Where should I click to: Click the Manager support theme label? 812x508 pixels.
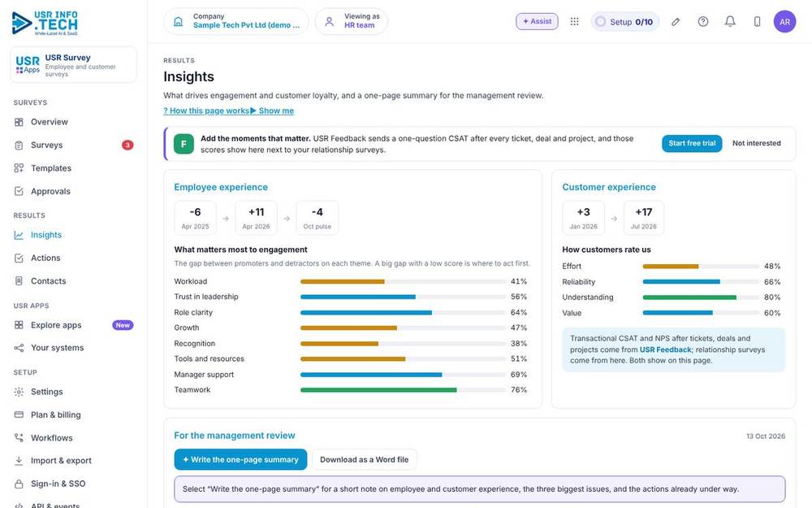pos(204,374)
